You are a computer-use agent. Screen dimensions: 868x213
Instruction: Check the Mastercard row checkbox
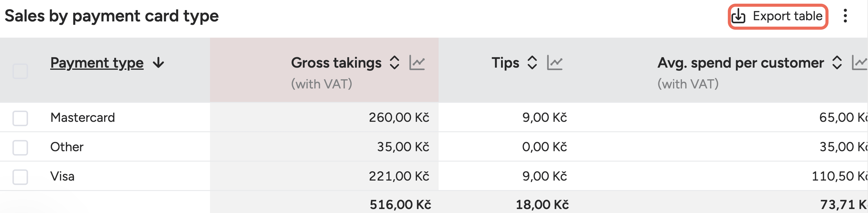(20, 118)
